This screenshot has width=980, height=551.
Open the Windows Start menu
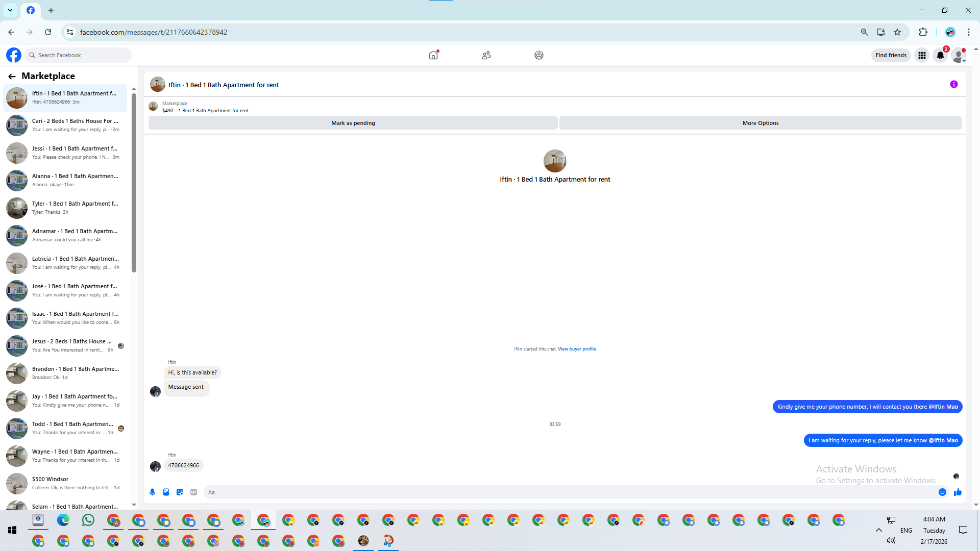(x=12, y=531)
